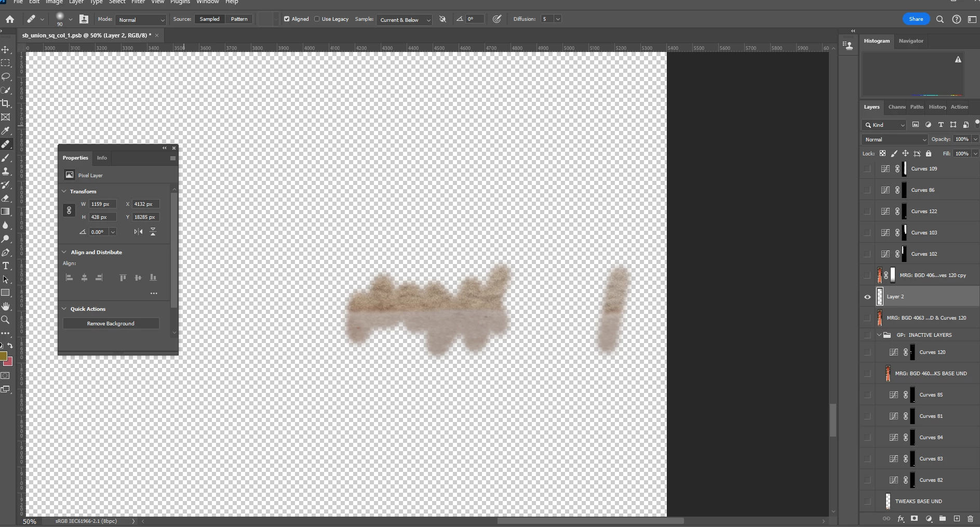This screenshot has height=527, width=980.
Task: Switch to the Navigator tab
Action: click(911, 41)
